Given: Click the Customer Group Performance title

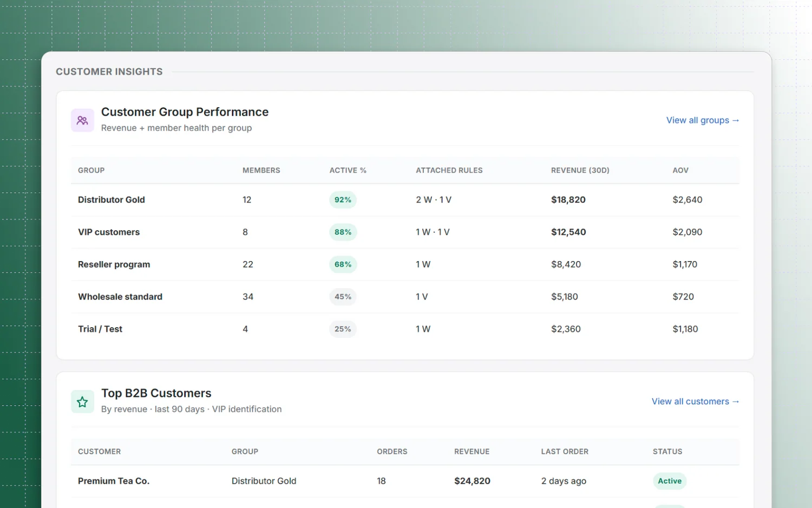Looking at the screenshot, I should [x=185, y=112].
